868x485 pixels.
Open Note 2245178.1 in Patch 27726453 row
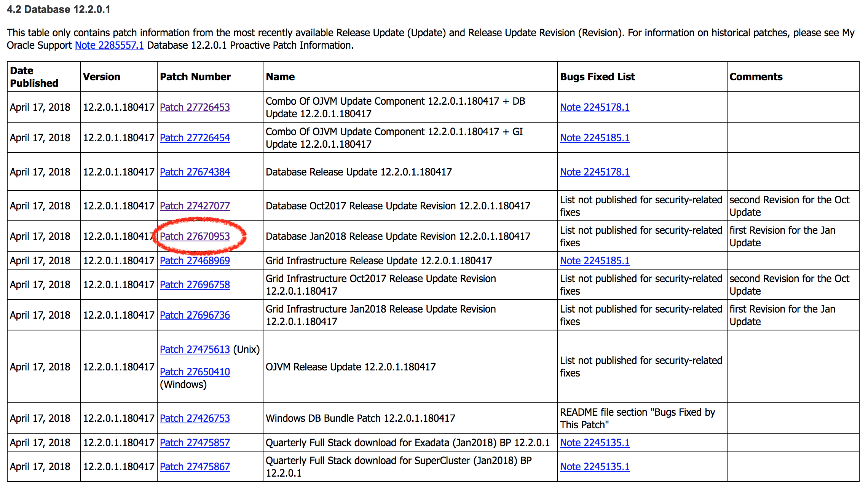click(595, 107)
